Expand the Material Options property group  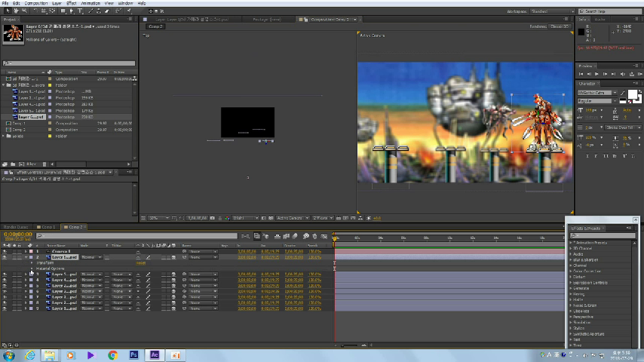[x=33, y=268]
